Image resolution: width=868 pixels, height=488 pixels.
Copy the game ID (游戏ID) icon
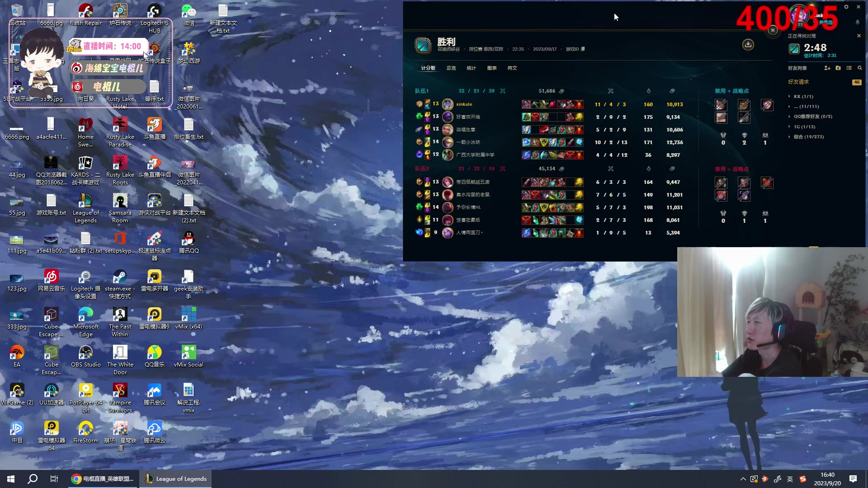[x=583, y=49]
